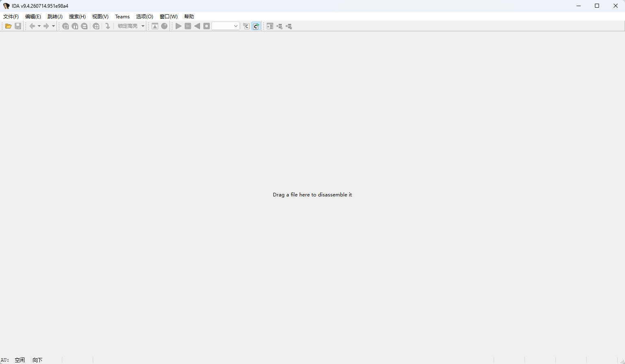Minimize the IDA window

click(578, 6)
